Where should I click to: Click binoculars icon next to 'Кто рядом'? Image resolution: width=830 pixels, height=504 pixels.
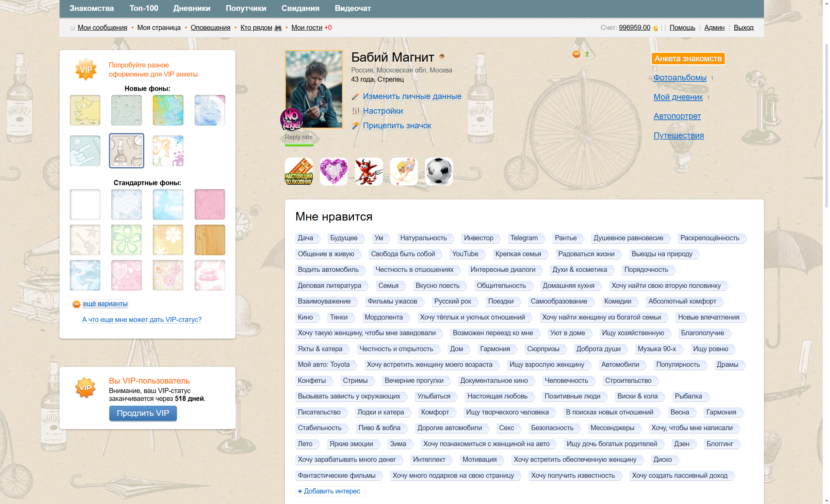pos(278,28)
